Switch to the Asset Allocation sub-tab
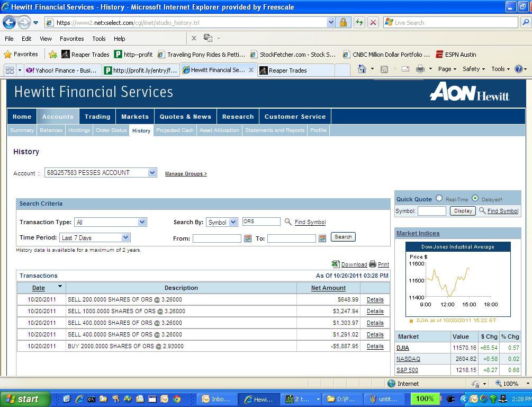This screenshot has width=532, height=407. click(x=219, y=130)
